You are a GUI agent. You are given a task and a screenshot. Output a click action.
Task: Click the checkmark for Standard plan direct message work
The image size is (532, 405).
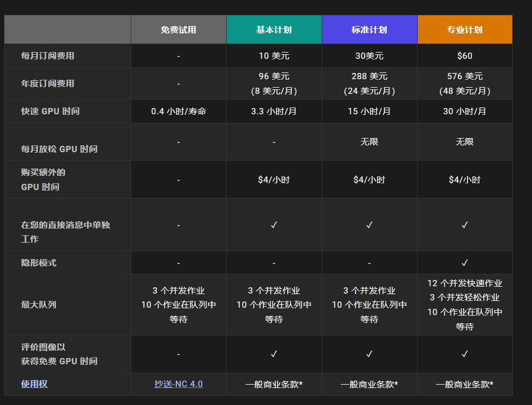369,225
